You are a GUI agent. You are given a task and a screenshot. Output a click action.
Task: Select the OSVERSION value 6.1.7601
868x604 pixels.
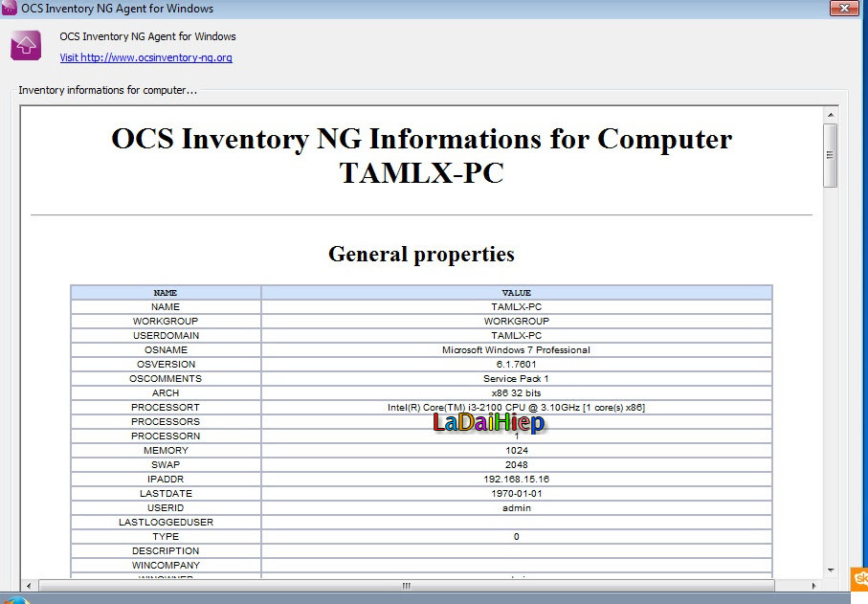pos(517,365)
